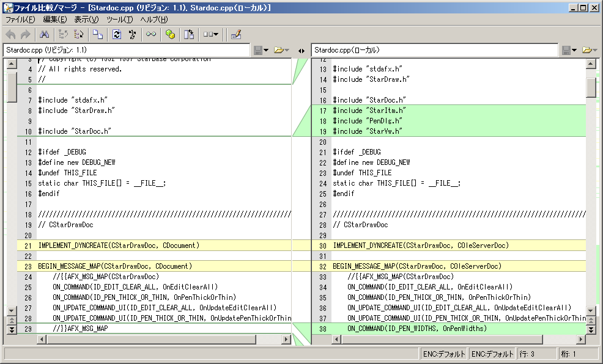Click the 桁: 1 status bar indicator
Image resolution: width=603 pixels, height=364 pixels.
(577, 354)
